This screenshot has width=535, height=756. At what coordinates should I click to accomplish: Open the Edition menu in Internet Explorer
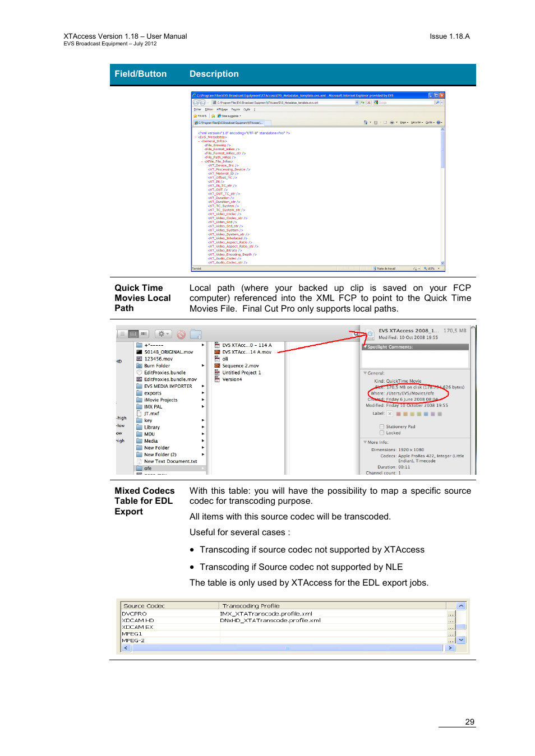[209, 109]
